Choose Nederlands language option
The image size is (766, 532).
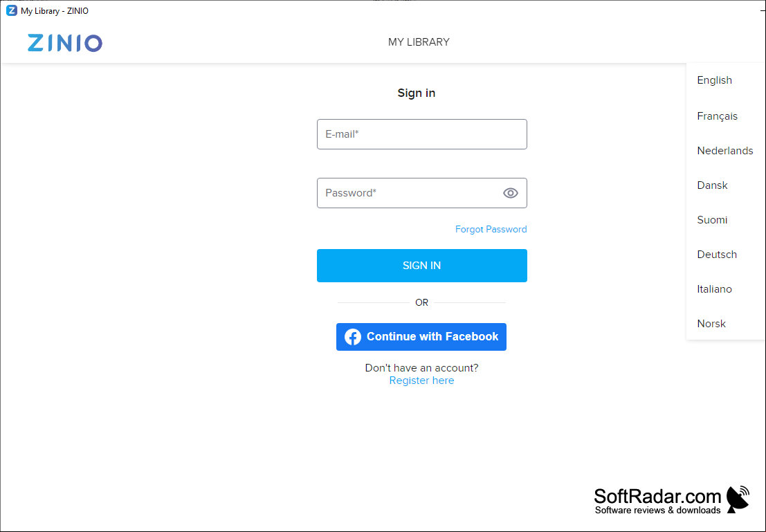click(725, 150)
